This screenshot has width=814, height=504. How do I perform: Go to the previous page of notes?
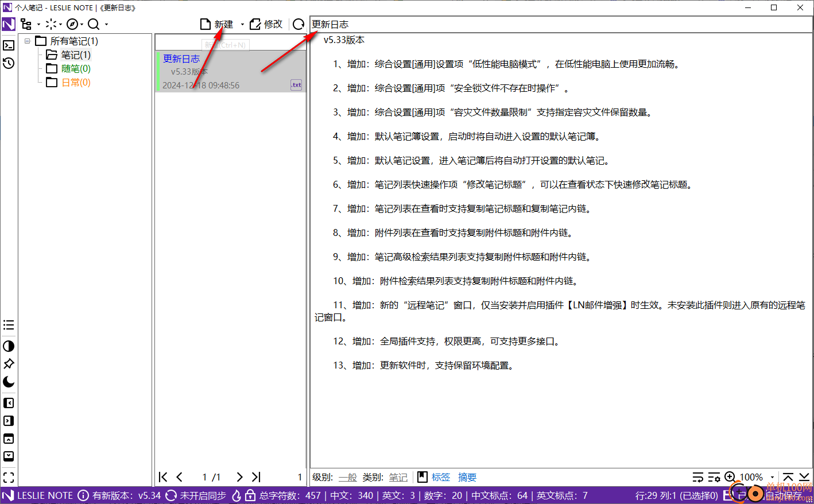coord(180,477)
